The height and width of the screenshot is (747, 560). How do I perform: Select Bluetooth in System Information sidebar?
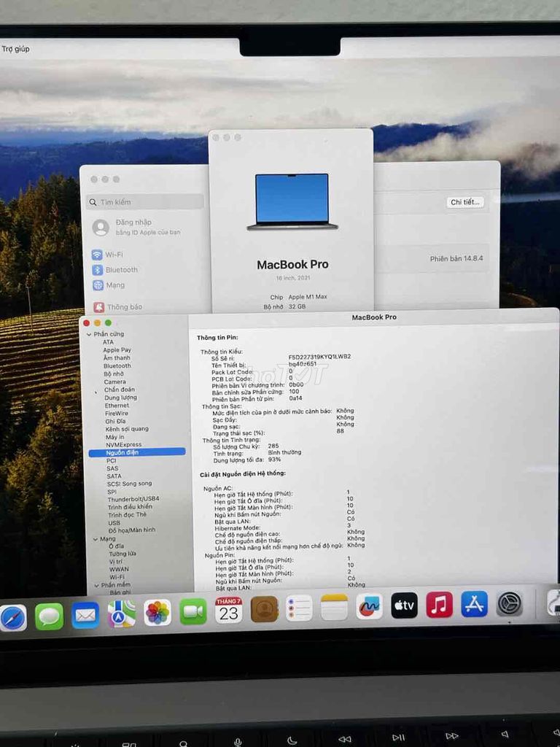[x=117, y=366]
